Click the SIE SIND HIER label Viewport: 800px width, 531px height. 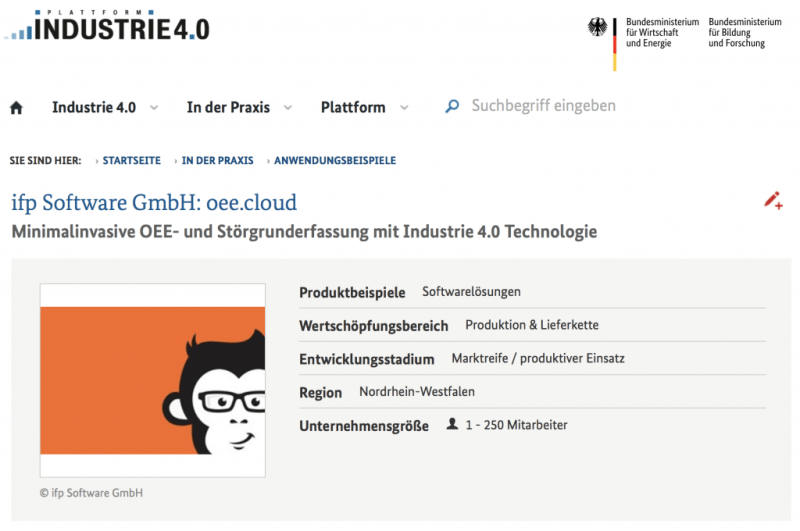pos(45,161)
